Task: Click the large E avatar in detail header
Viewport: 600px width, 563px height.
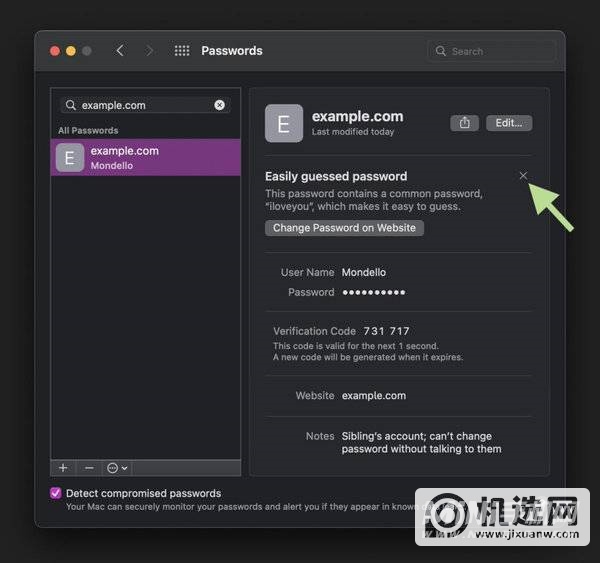Action: click(x=284, y=123)
